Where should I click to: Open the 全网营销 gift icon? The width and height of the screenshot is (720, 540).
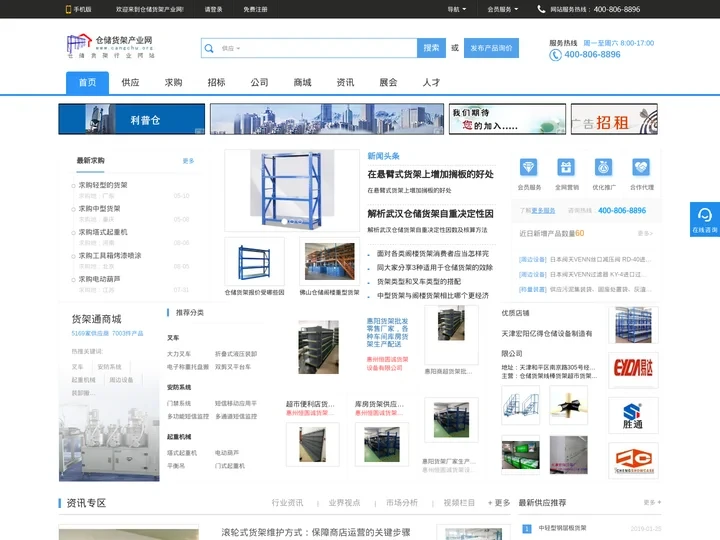pyautogui.click(x=566, y=167)
